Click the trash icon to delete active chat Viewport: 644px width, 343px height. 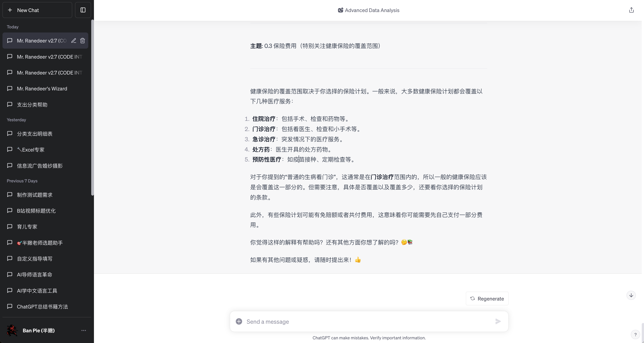(x=83, y=40)
